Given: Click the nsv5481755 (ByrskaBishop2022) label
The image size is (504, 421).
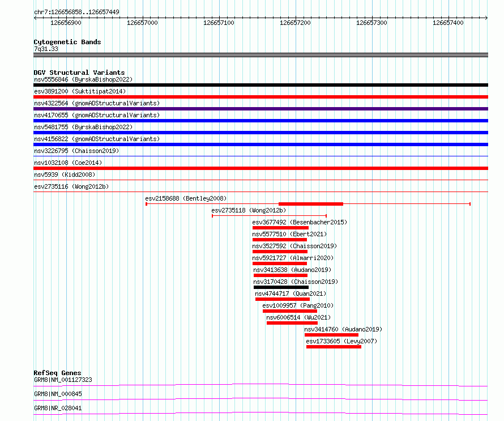Looking at the screenshot, I should coord(83,127).
